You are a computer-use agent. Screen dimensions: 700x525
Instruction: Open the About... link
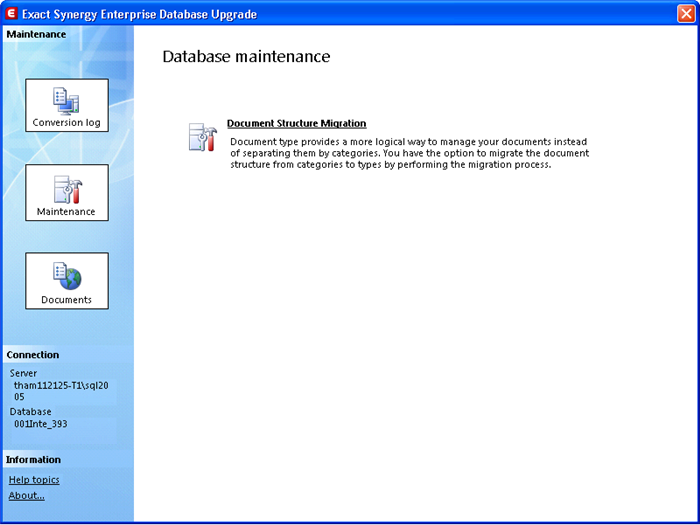(x=26, y=496)
